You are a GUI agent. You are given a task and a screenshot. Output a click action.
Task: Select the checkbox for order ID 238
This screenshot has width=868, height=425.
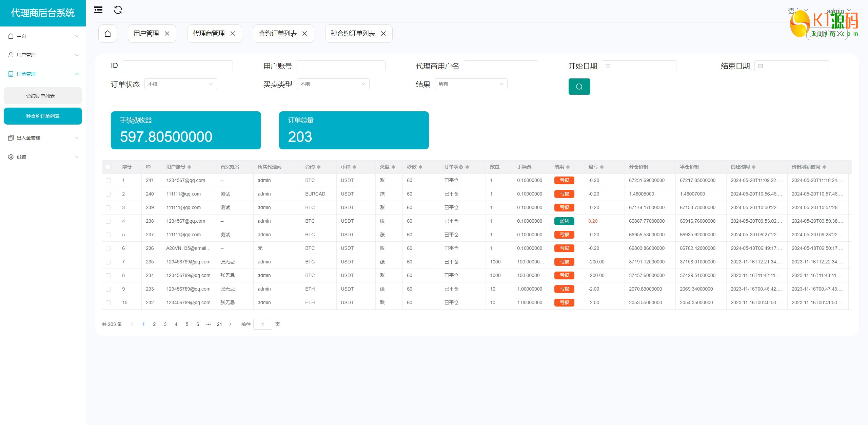[108, 221]
